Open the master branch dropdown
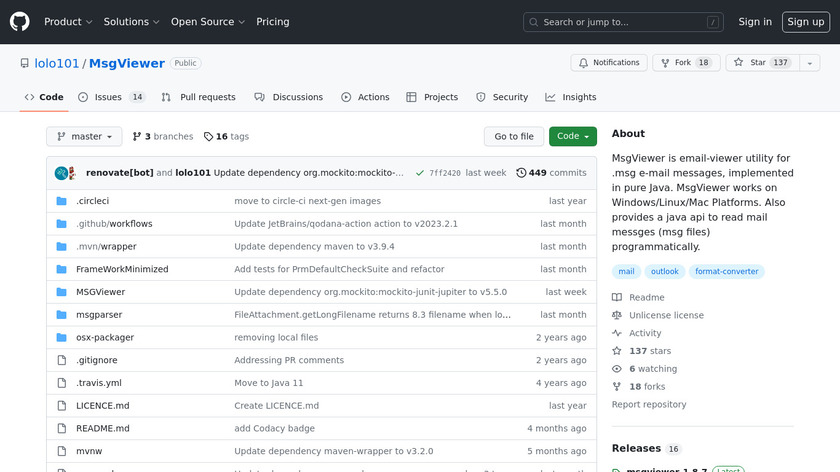 coord(84,137)
